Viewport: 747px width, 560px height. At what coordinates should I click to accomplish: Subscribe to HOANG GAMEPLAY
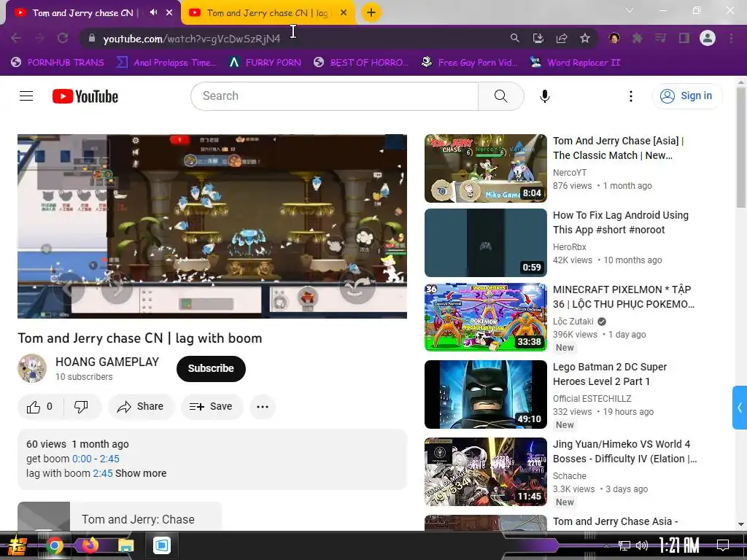coord(211,368)
